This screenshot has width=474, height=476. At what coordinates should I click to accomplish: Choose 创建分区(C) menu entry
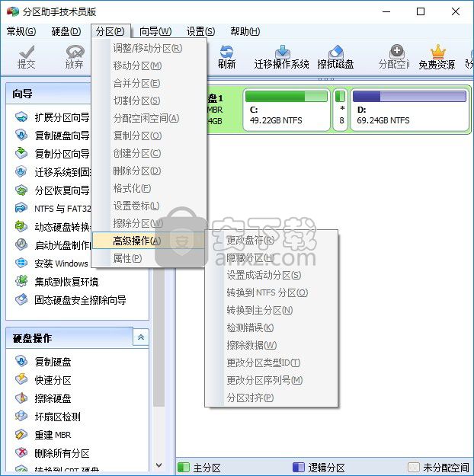tap(149, 153)
